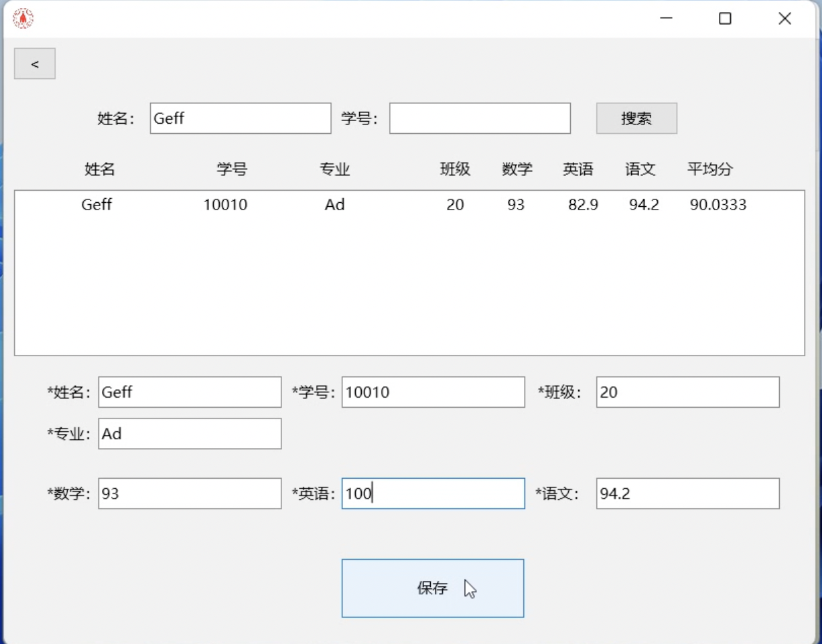Click the 姓名 column header

[x=98, y=169]
